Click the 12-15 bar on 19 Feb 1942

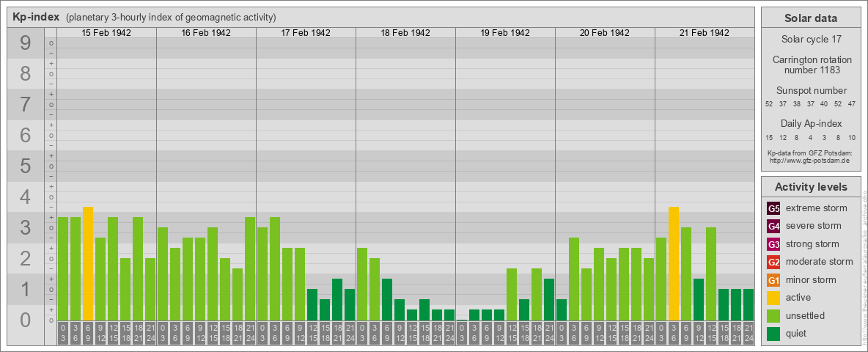pos(512,295)
